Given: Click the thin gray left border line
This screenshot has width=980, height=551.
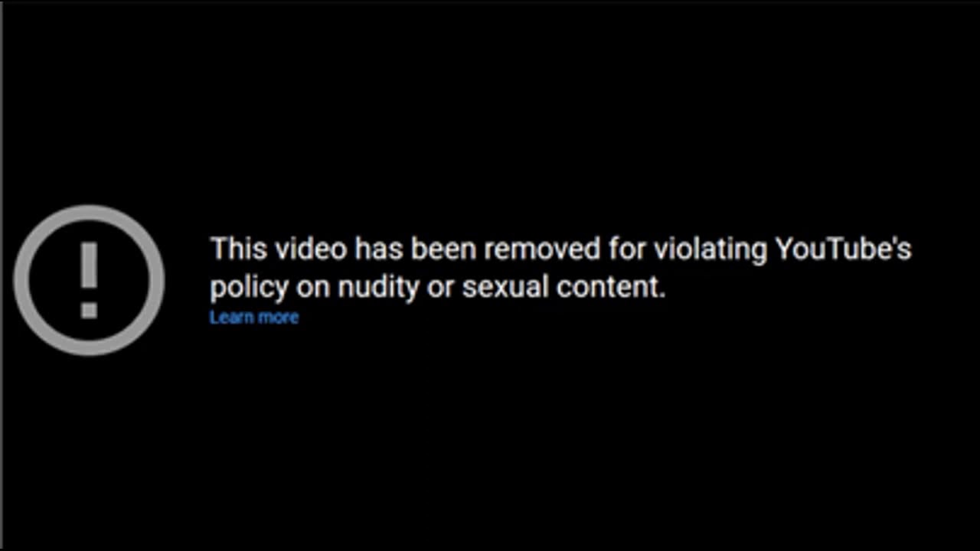Looking at the screenshot, I should click(2, 275).
